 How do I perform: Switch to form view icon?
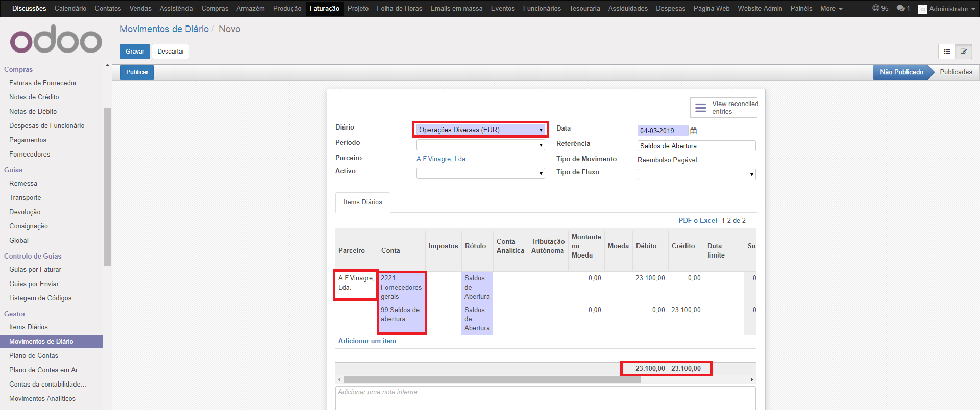point(964,52)
